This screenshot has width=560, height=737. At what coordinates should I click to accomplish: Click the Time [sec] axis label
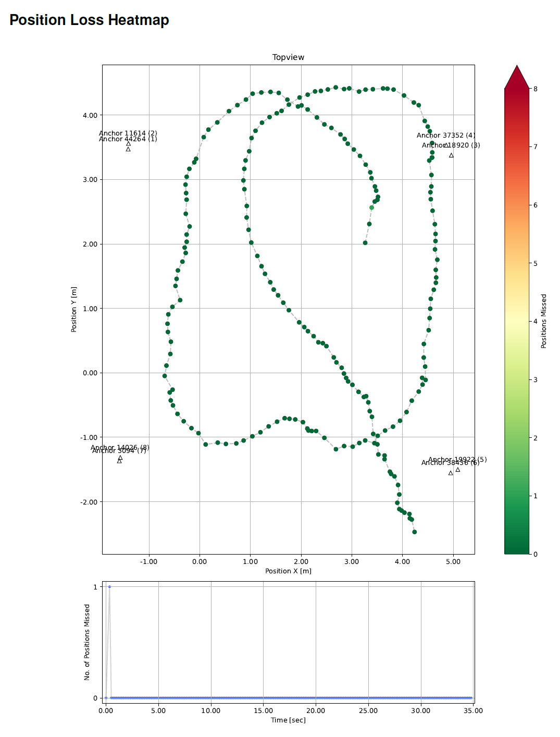(x=288, y=720)
